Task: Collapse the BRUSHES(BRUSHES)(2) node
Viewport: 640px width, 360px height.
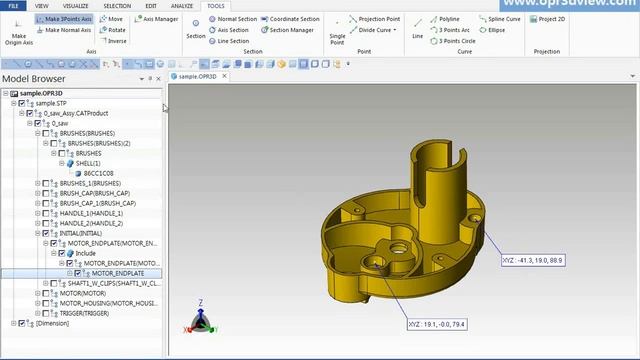Action: pos(46,143)
